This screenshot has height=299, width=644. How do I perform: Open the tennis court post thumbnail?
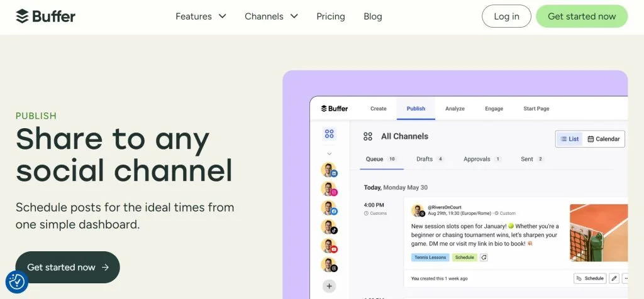tap(598, 232)
